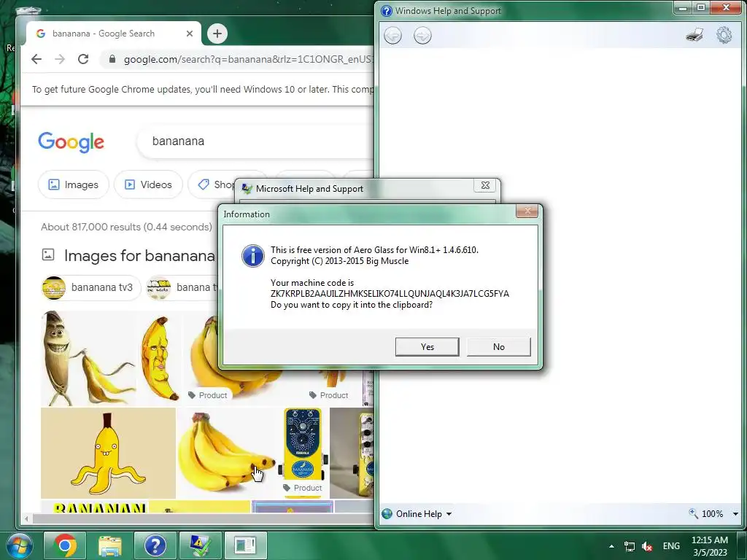Close the Information dialog

pyautogui.click(x=527, y=211)
